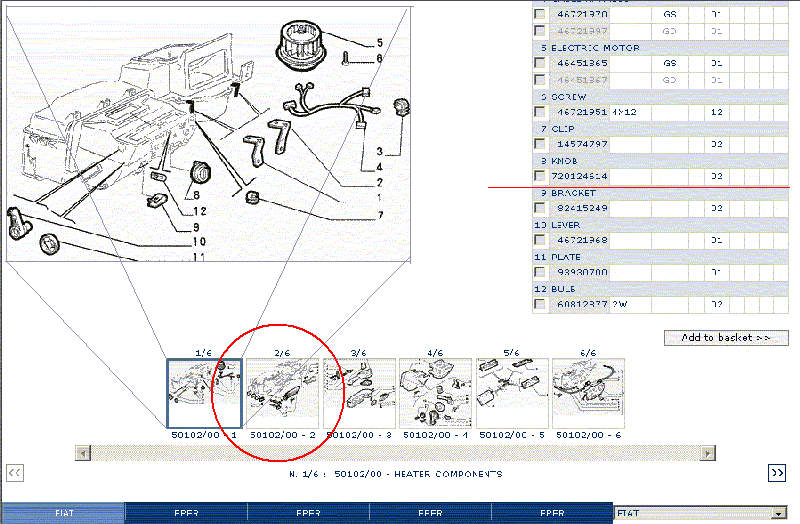Check the bulb 60812377 checkbox
The height and width of the screenshot is (524, 800).
pos(540,304)
